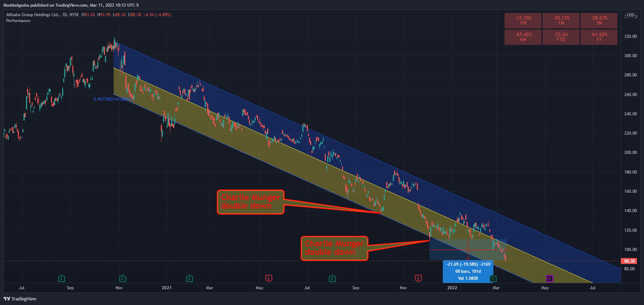Click the C88.38 close value in header

click(134, 15)
